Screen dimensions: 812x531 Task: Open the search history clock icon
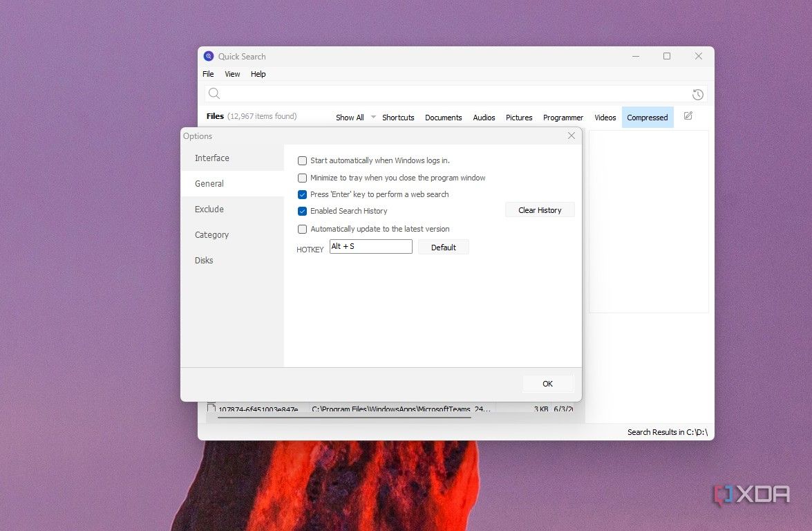coord(697,94)
